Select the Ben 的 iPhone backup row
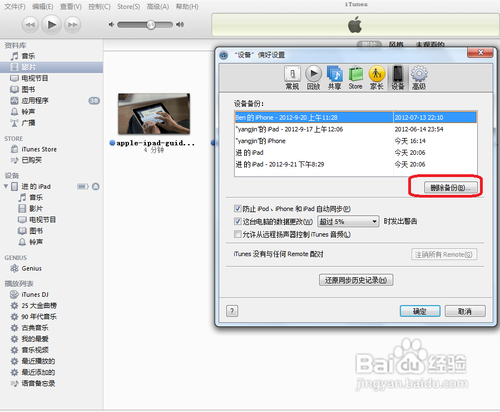This screenshot has height=412, width=500. coord(356,118)
